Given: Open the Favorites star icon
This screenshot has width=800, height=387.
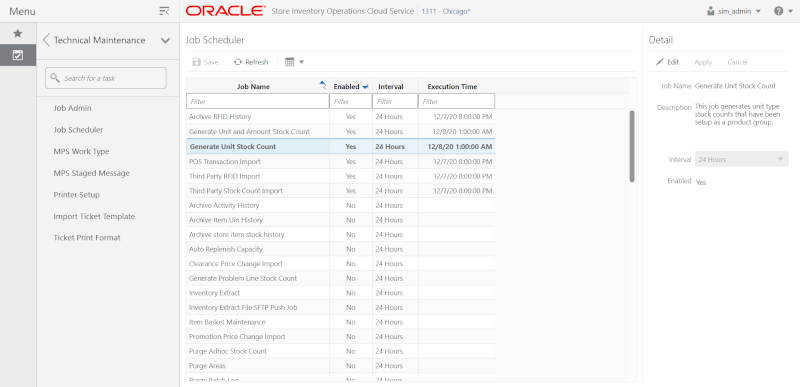Looking at the screenshot, I should pyautogui.click(x=18, y=33).
